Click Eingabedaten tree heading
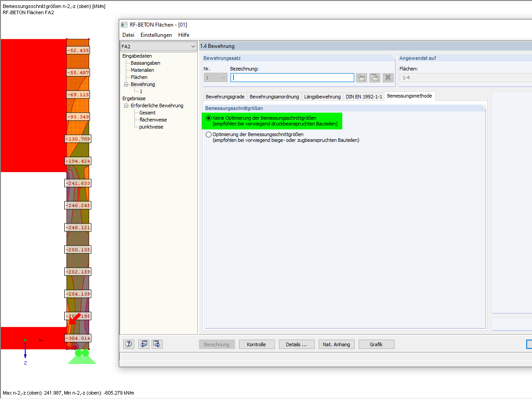 [x=137, y=56]
